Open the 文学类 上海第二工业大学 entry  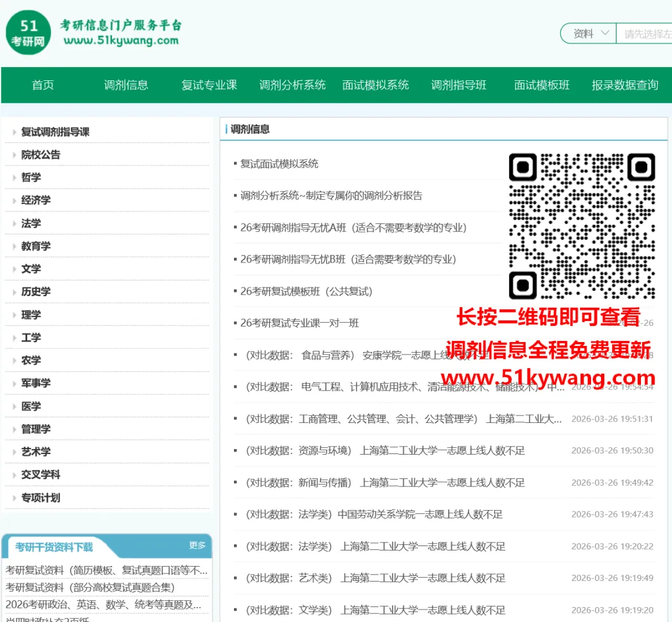point(375,610)
